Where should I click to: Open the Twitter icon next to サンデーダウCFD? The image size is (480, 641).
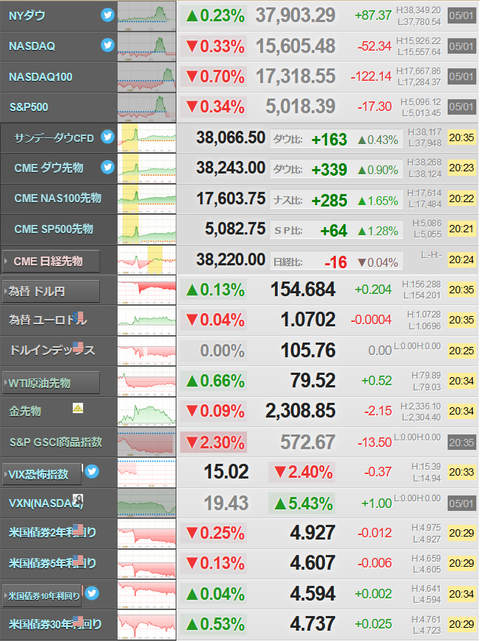pyautogui.click(x=108, y=137)
